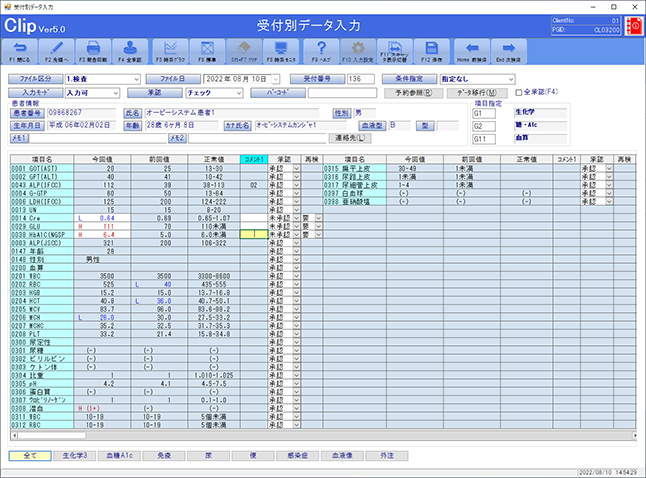The image size is (646, 478).
Task: Open the approval dropdown in 0014 Cre row
Action: click(296, 218)
